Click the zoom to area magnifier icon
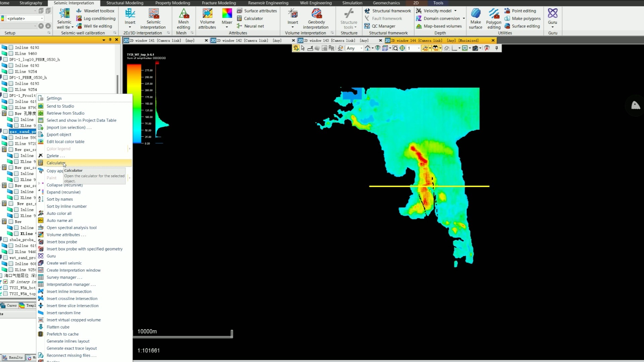The width and height of the screenshot is (644, 362). pos(395,48)
